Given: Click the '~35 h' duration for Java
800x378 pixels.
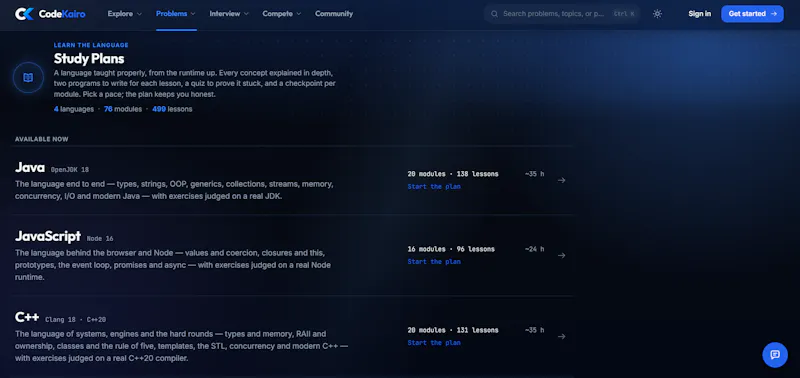Looking at the screenshot, I should (534, 174).
